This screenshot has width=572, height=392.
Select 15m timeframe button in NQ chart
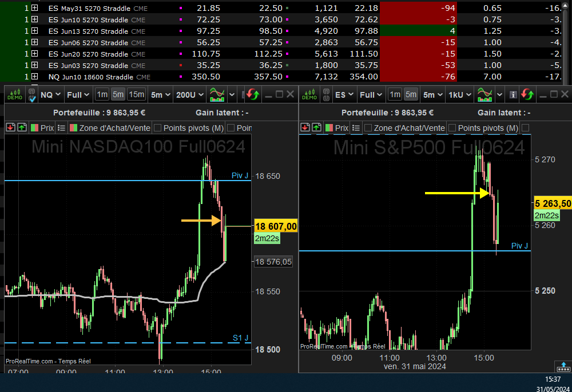pyautogui.click(x=137, y=95)
